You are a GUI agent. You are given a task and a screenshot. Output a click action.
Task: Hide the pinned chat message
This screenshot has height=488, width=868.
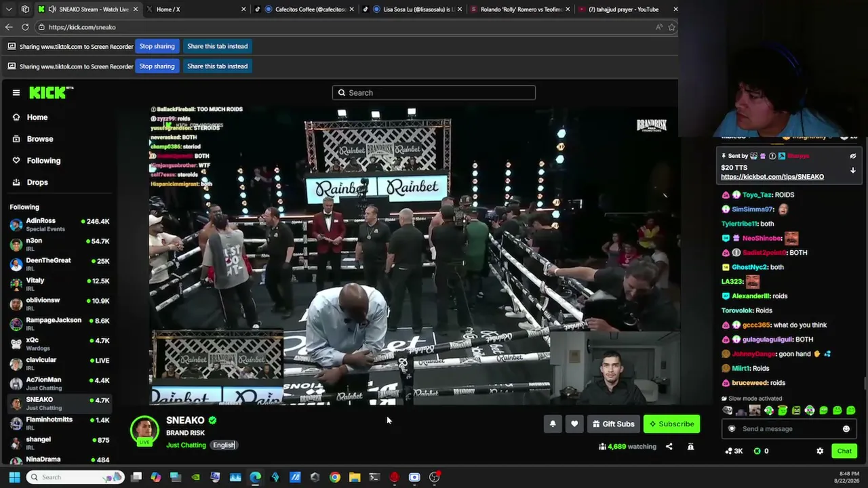click(x=853, y=156)
